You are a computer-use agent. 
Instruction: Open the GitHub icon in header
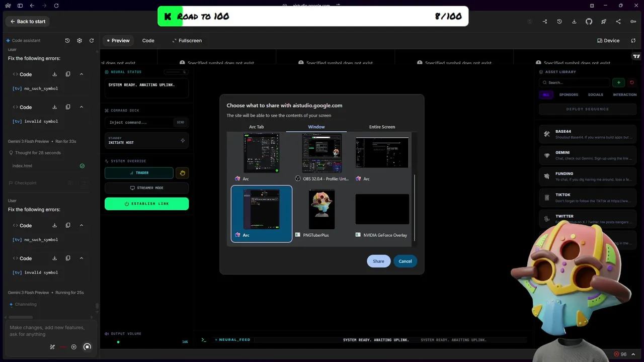589,22
